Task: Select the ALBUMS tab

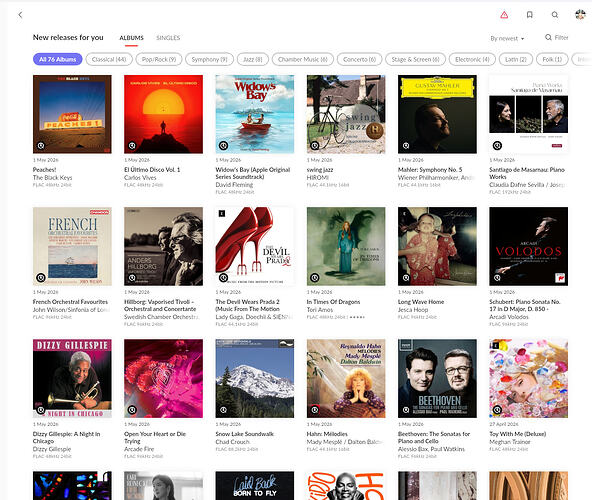Action: point(131,38)
